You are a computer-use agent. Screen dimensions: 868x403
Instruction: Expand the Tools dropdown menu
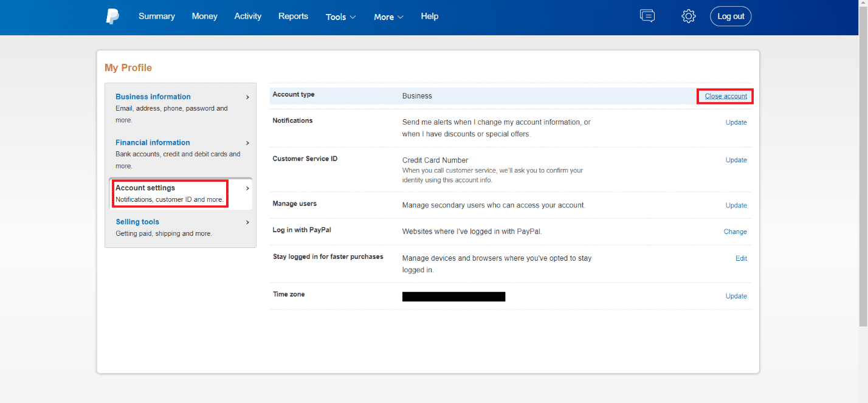[340, 17]
